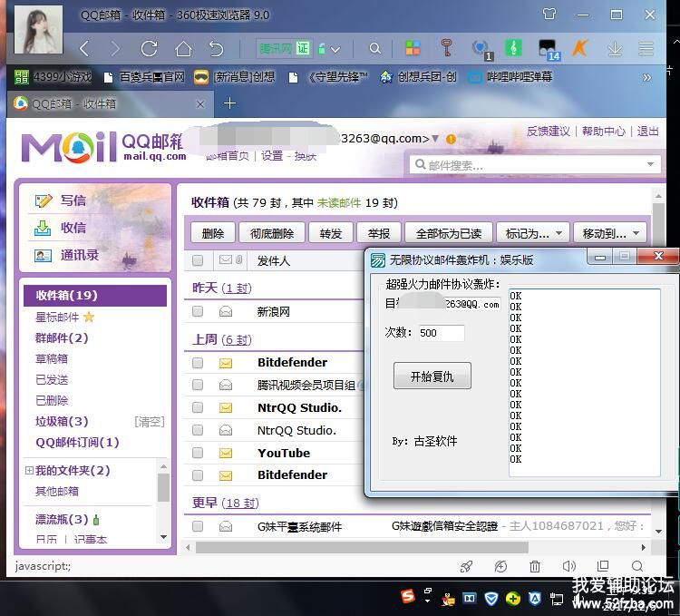The image size is (680, 616).
Task: Expand the 移动到 dropdown
Action: 611,233
